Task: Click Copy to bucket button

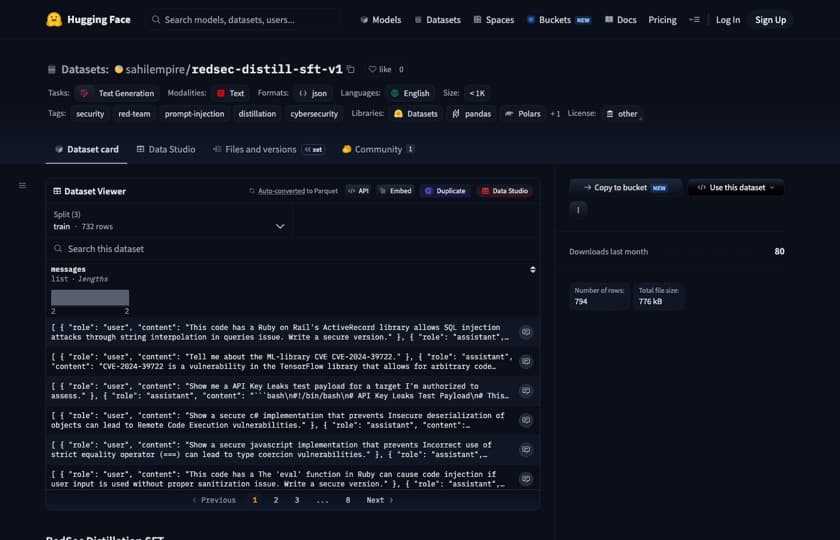Action: point(625,188)
